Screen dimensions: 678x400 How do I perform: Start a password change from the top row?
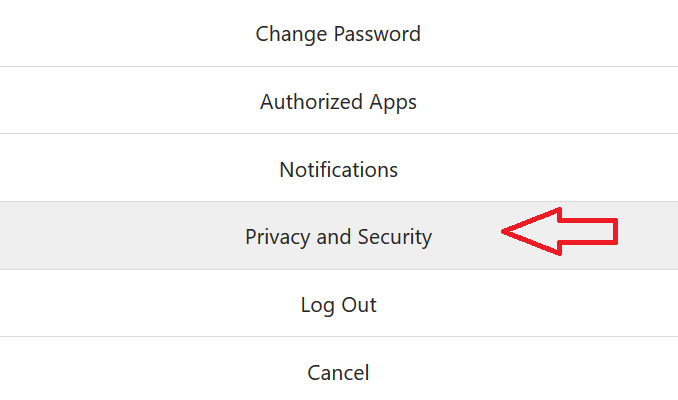coord(338,34)
